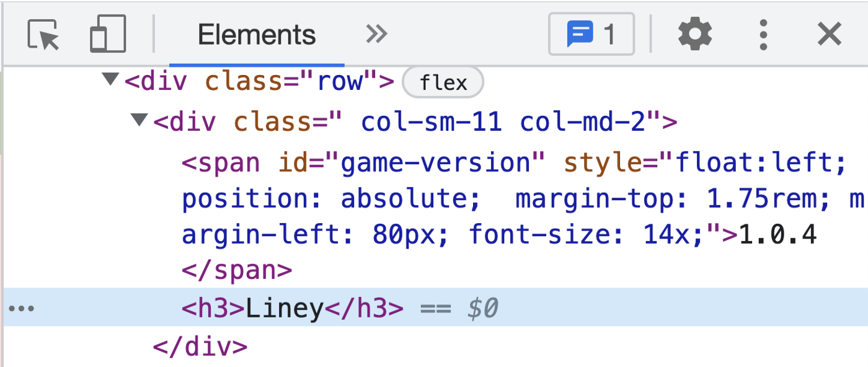Toggle the device toolbar icon
Viewport: 868px width, 367px height.
pyautogui.click(x=108, y=34)
